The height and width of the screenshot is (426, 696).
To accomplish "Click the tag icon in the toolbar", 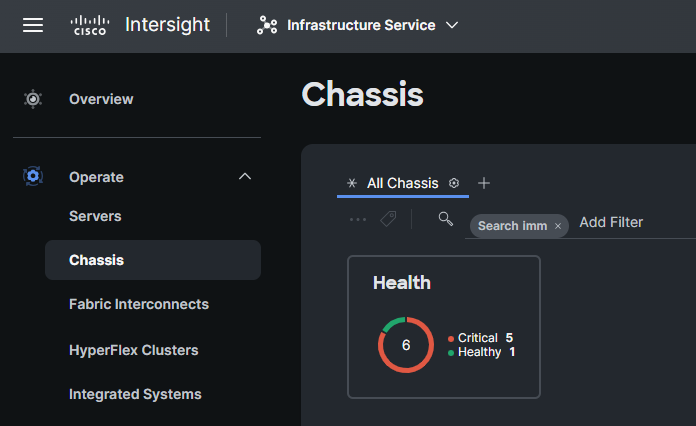I will click(388, 219).
